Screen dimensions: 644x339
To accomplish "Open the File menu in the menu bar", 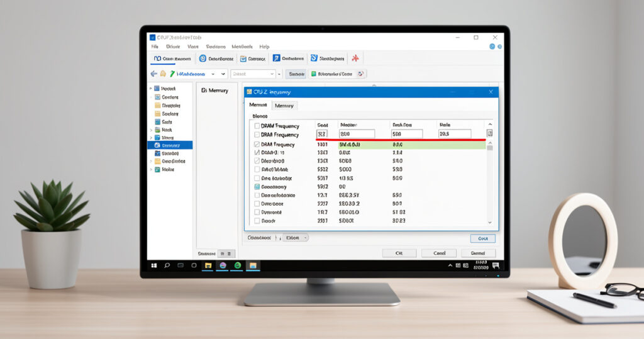I will click(x=155, y=47).
